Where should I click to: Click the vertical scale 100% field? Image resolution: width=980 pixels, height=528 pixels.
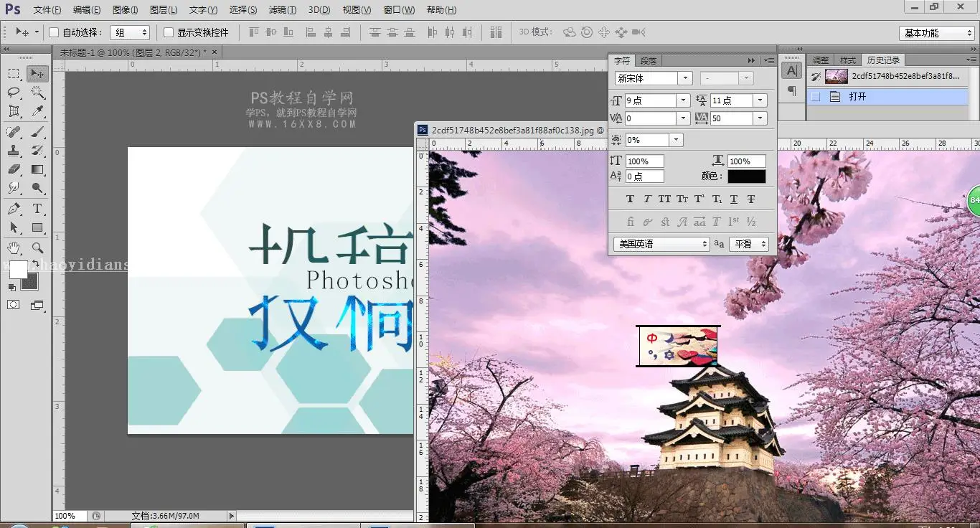click(645, 161)
